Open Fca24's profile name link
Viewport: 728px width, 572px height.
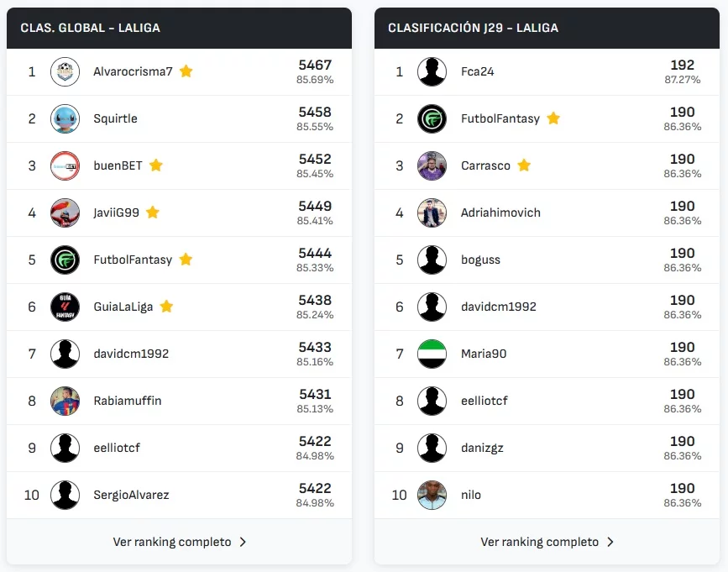tap(478, 71)
